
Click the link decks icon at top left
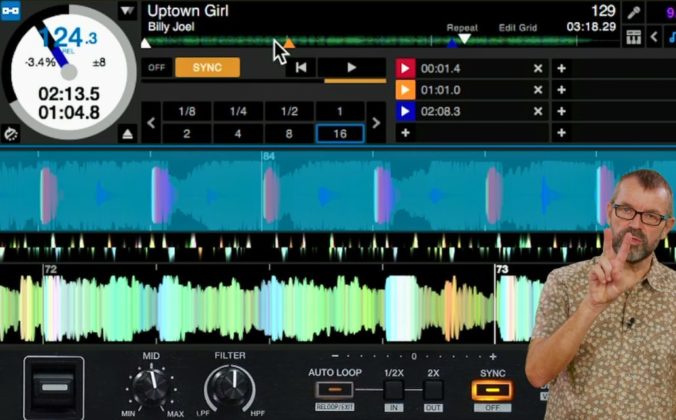click(x=10, y=9)
